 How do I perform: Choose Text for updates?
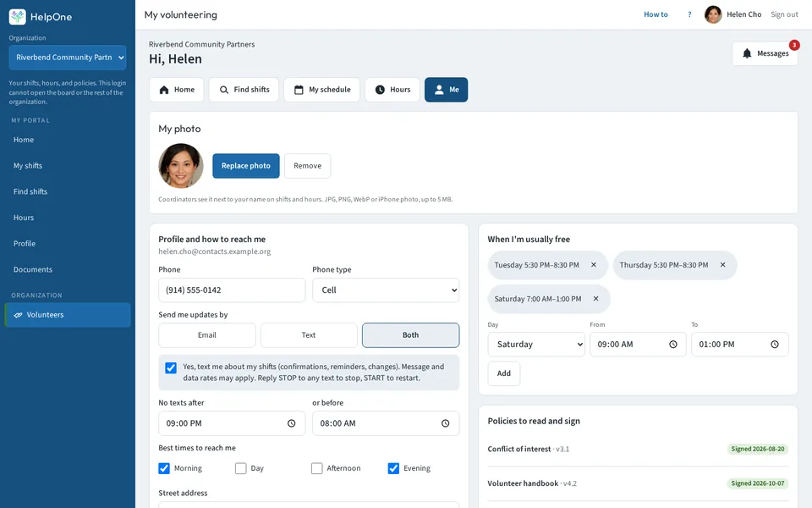pyautogui.click(x=309, y=335)
